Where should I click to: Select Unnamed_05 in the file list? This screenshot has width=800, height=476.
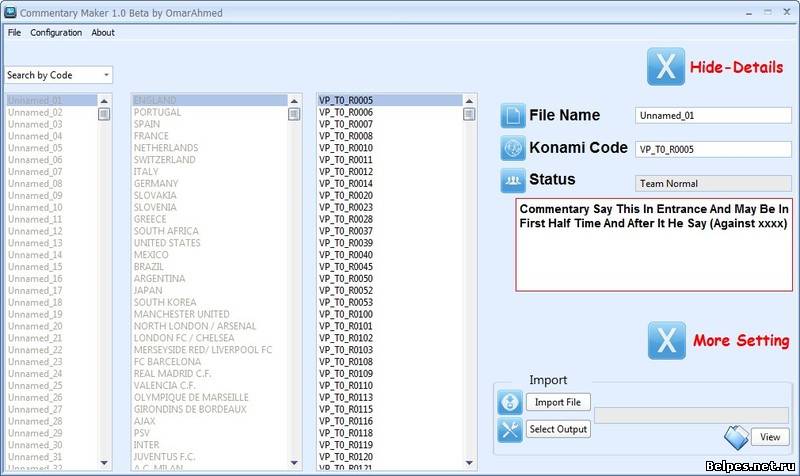click(52, 148)
